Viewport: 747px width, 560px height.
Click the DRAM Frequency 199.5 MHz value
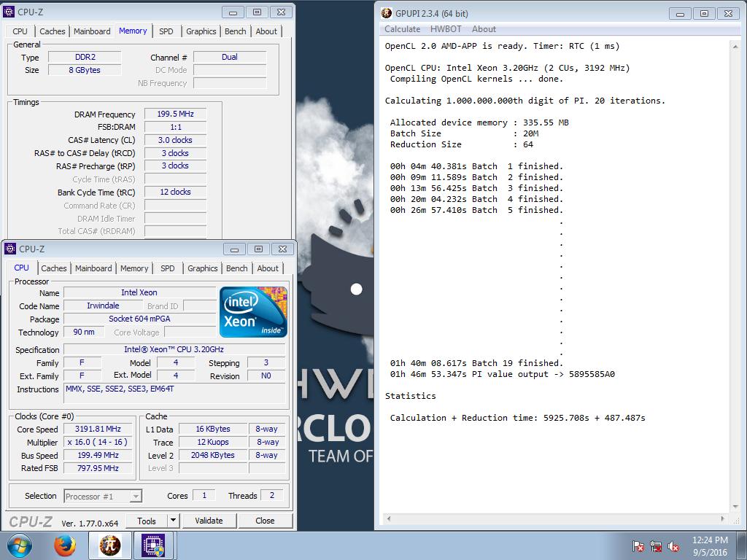click(175, 114)
